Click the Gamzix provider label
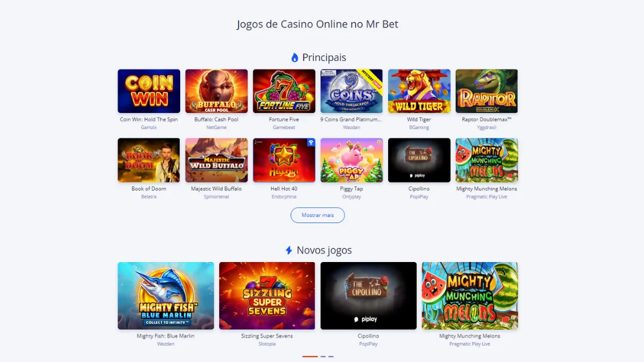Screen dimensions: 644x362 (x=149, y=127)
